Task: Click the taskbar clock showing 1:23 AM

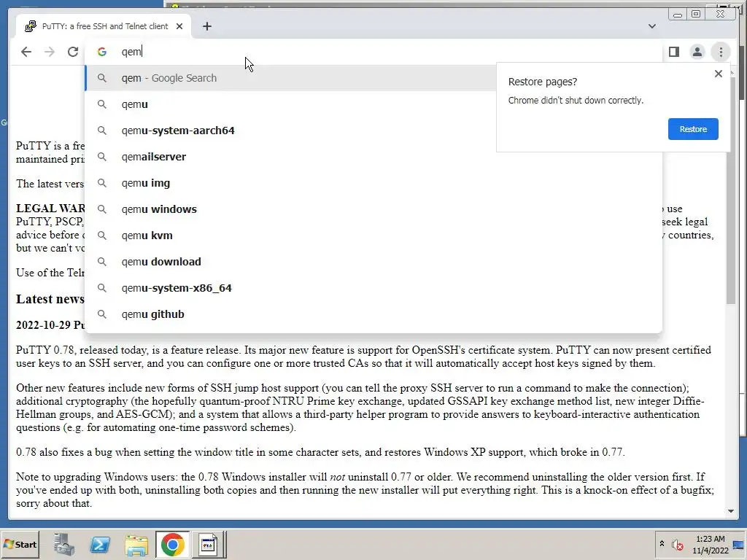Action: pyautogui.click(x=710, y=545)
